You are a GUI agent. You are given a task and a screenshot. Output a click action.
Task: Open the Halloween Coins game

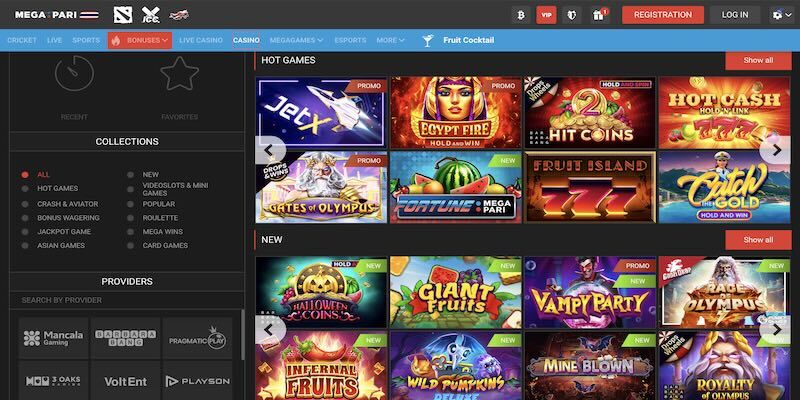point(321,292)
